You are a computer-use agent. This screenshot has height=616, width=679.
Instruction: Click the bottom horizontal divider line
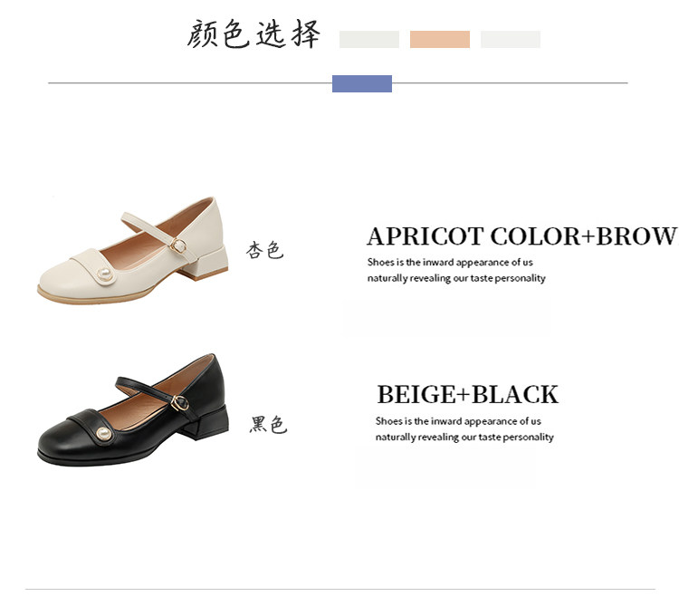click(339, 589)
